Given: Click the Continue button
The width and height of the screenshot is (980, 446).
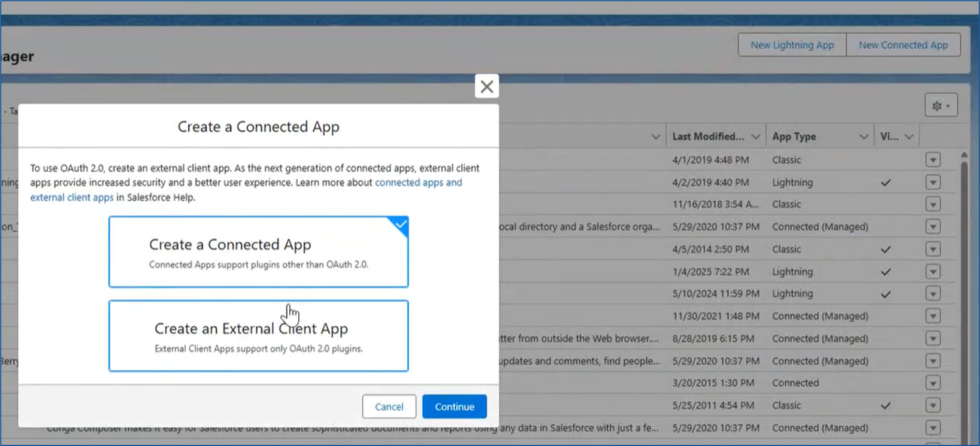Looking at the screenshot, I should point(454,407).
